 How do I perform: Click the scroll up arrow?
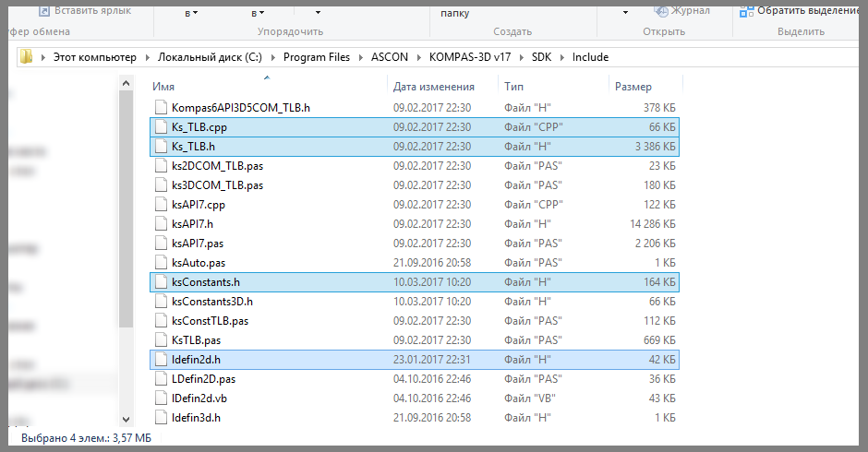[126, 84]
